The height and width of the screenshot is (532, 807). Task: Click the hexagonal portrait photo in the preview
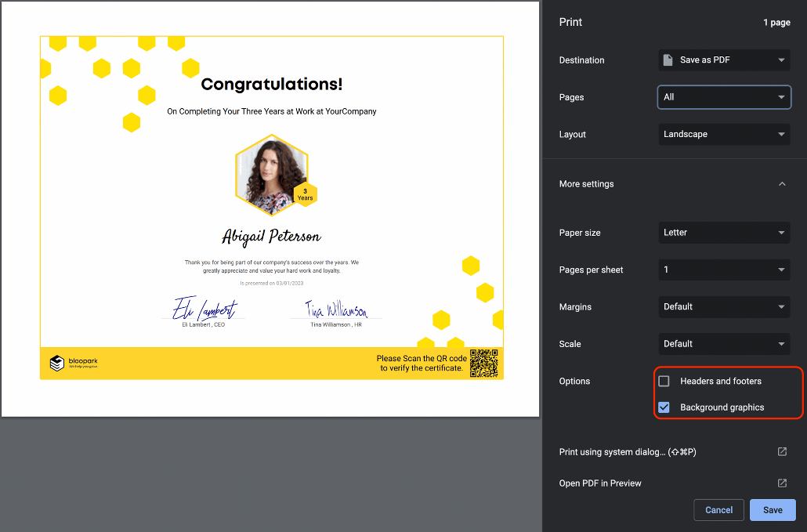click(x=271, y=175)
